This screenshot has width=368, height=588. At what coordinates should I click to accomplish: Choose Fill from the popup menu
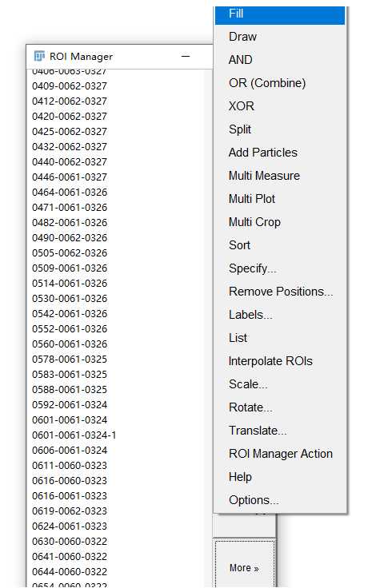point(280,14)
